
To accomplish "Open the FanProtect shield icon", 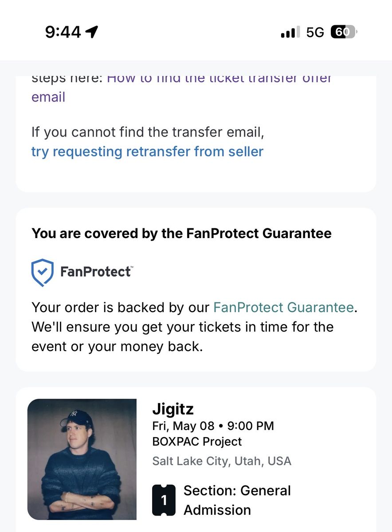I will click(43, 272).
